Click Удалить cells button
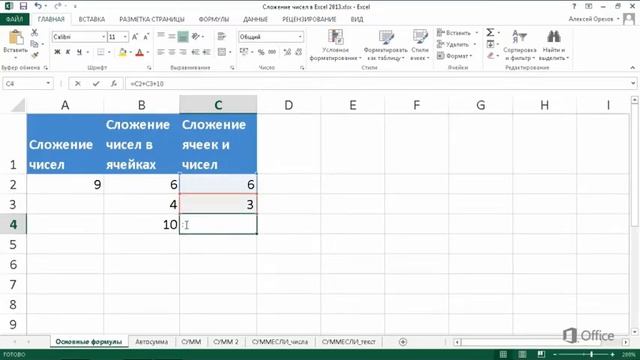The image size is (640, 360). point(457,44)
